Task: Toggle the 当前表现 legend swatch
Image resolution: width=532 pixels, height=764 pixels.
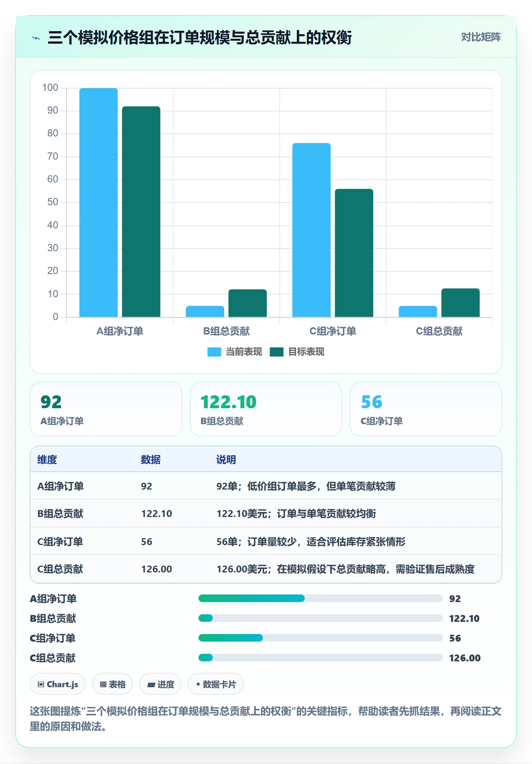Action: 214,352
